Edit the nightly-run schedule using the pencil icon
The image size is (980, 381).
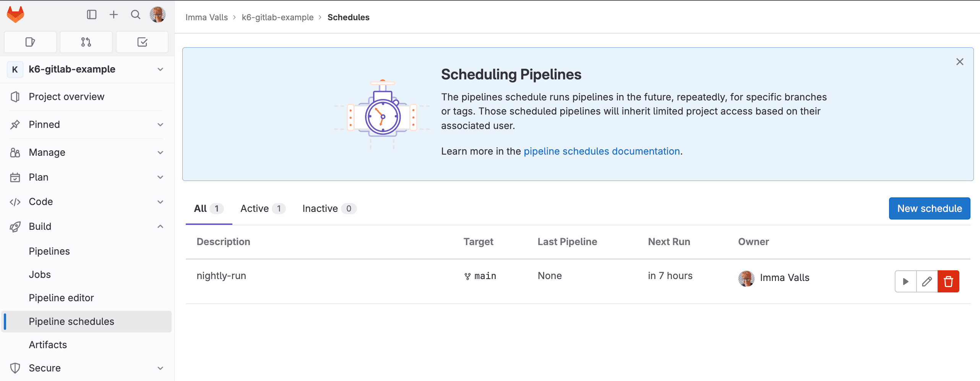pos(927,281)
